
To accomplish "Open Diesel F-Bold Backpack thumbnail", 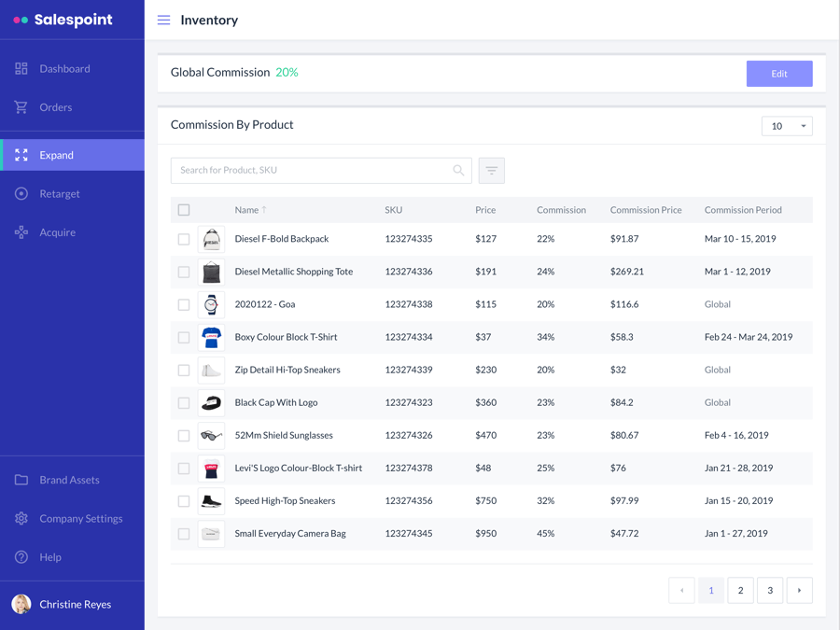I will tap(211, 239).
